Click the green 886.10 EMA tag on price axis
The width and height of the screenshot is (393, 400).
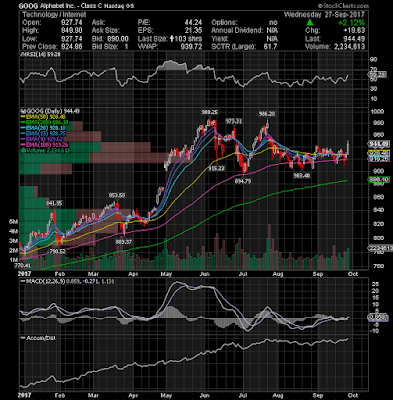click(378, 180)
